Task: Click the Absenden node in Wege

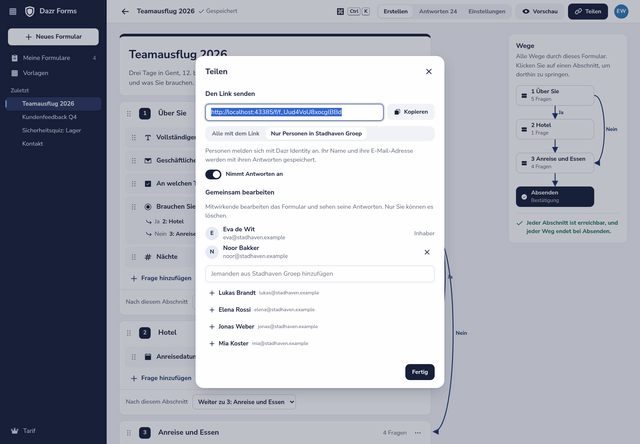Action: pyautogui.click(x=555, y=197)
